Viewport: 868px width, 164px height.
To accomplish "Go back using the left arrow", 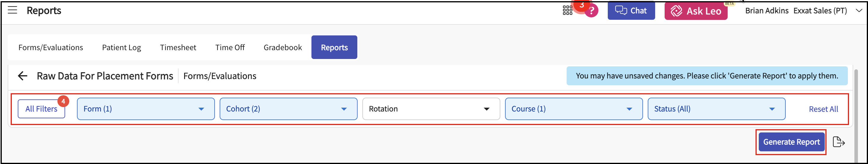I will (22, 76).
